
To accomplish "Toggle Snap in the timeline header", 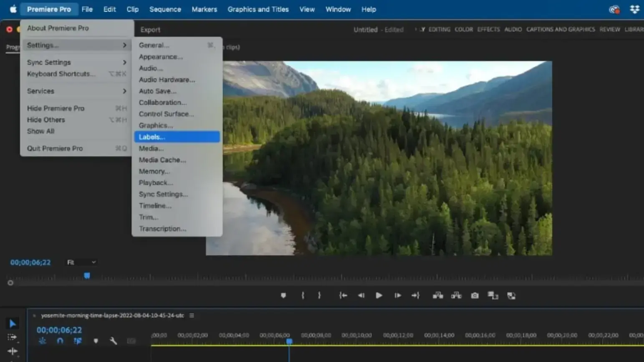I will [x=60, y=341].
